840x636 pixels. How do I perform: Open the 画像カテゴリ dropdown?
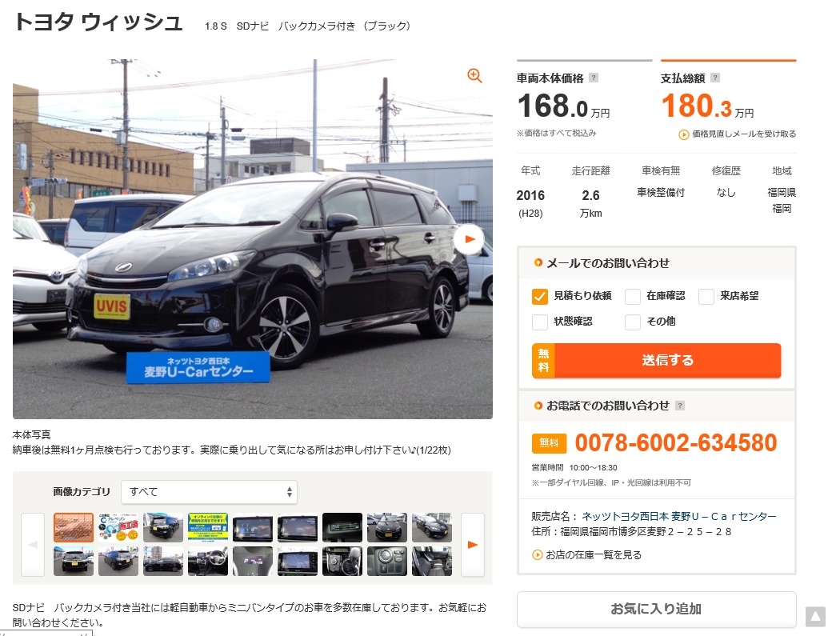[x=209, y=492]
